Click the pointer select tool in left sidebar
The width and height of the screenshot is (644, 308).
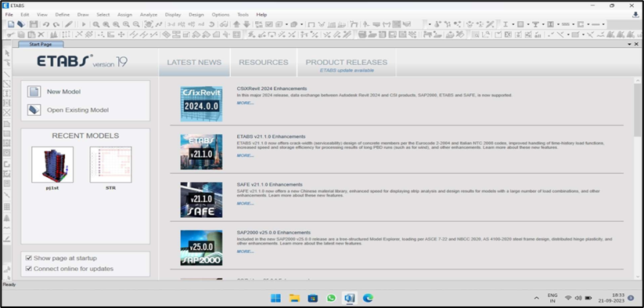point(7,53)
